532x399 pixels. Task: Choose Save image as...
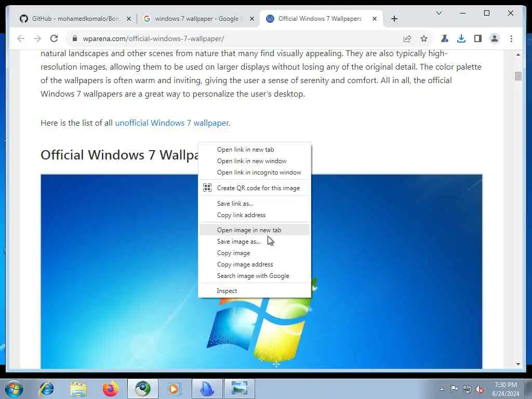click(x=255, y=242)
